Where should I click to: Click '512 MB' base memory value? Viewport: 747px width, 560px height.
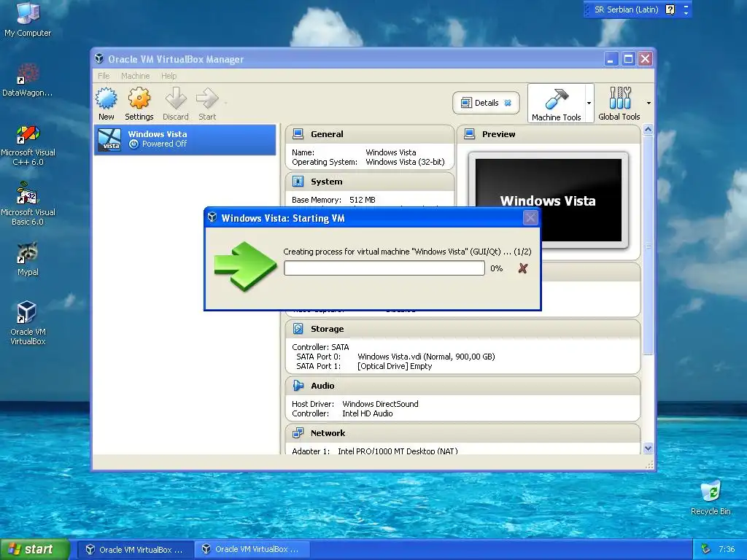click(362, 200)
